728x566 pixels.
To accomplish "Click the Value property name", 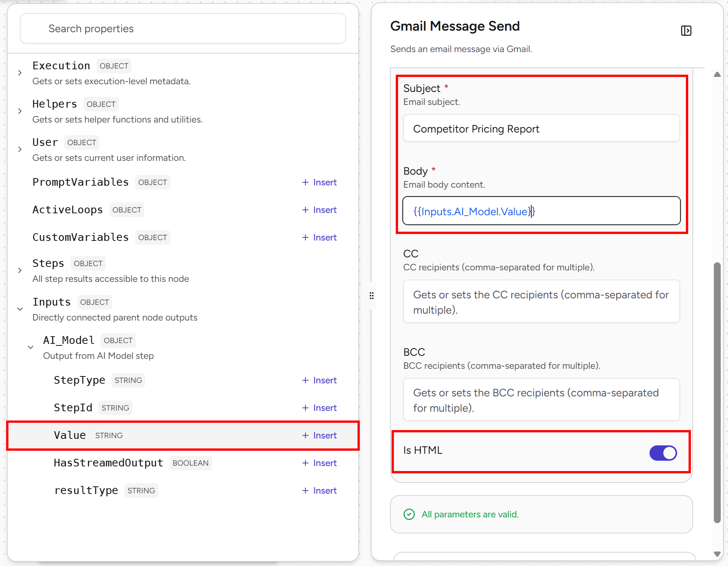I will pos(70,435).
